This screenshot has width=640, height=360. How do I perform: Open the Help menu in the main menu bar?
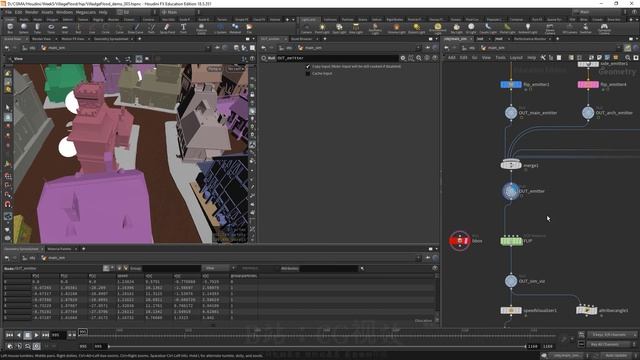pyautogui.click(x=103, y=12)
